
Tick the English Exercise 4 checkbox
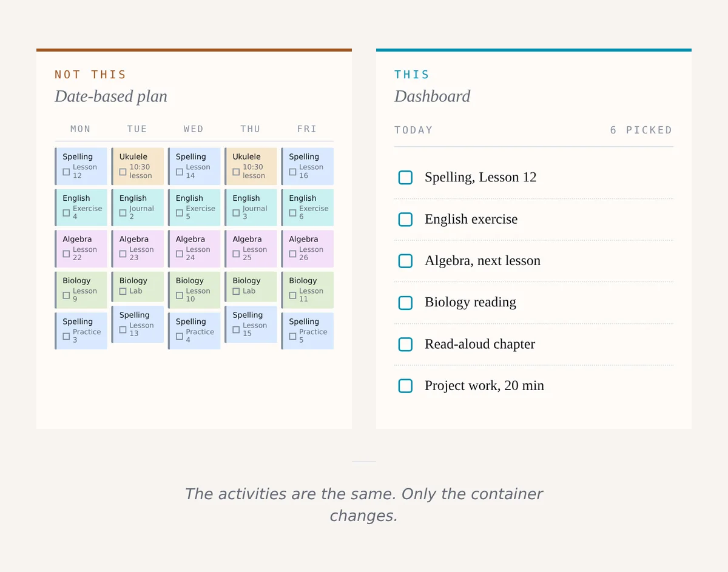click(x=66, y=213)
